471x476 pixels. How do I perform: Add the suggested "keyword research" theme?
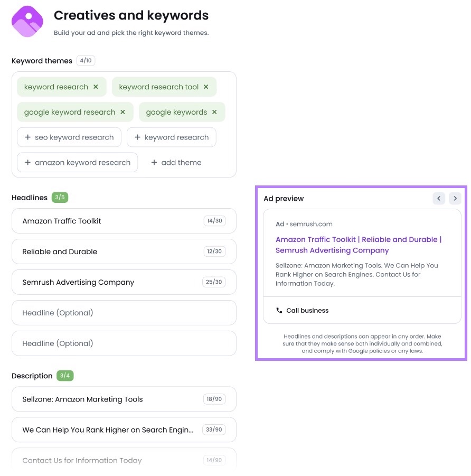click(x=171, y=137)
